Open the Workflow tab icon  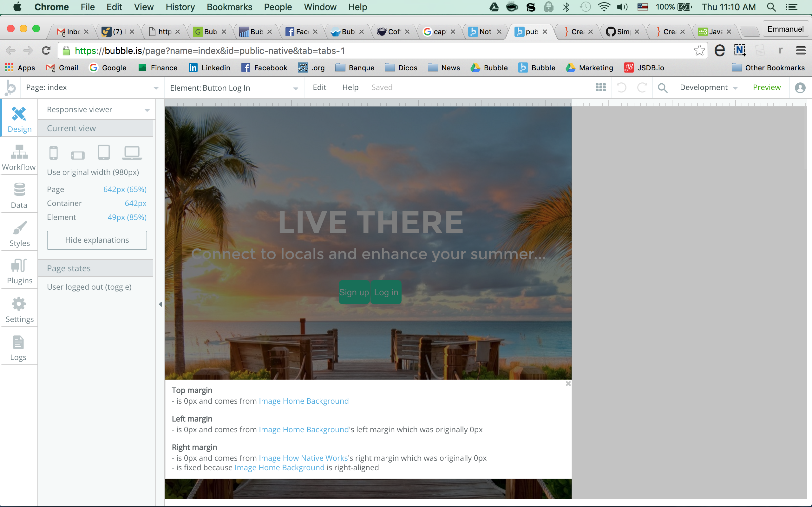19,152
